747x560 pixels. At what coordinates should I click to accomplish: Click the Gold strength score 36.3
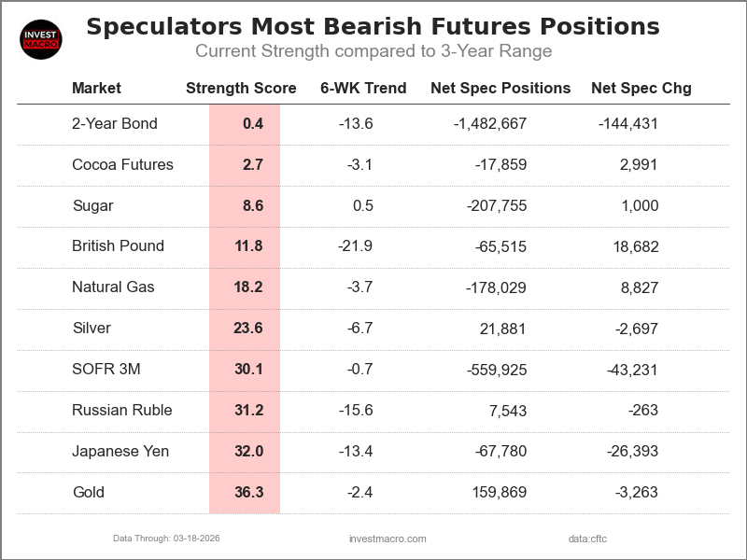point(248,493)
